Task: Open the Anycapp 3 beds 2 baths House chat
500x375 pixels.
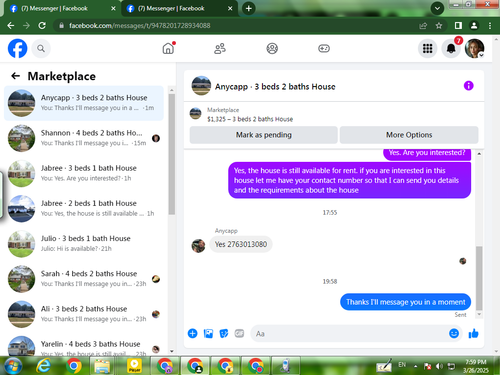Action: [84, 103]
